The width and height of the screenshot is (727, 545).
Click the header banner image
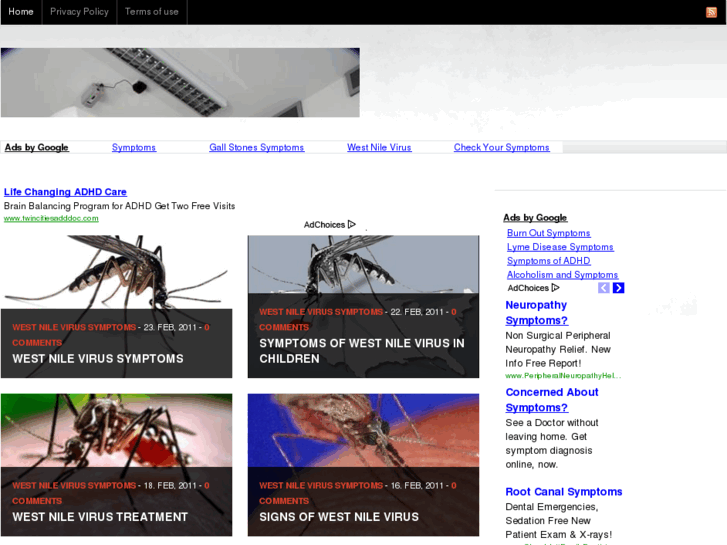pyautogui.click(x=180, y=82)
